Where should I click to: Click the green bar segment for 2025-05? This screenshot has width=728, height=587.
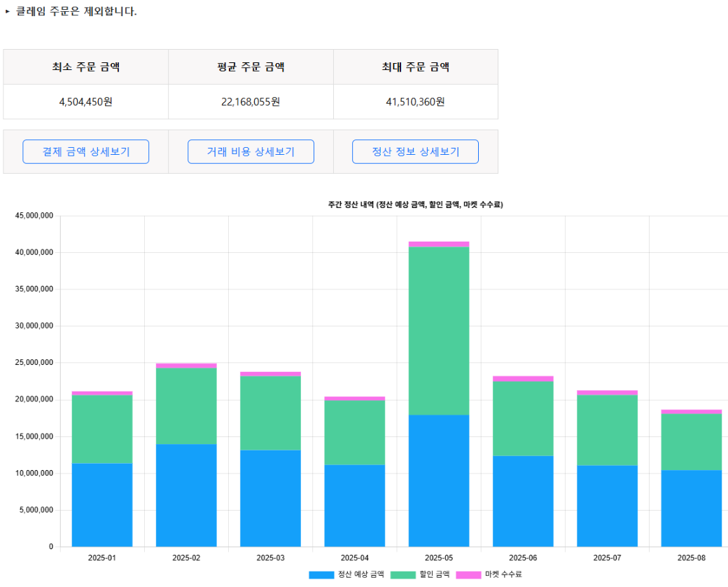[x=439, y=331]
